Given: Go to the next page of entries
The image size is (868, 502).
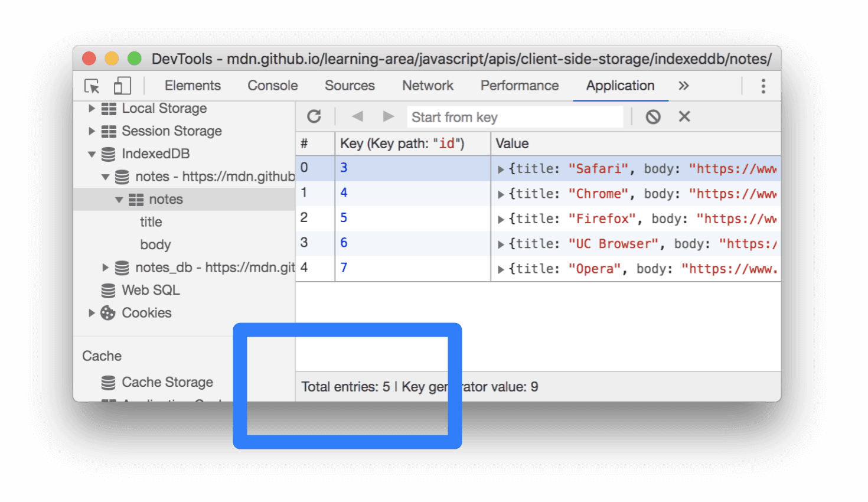Looking at the screenshot, I should click(x=389, y=116).
